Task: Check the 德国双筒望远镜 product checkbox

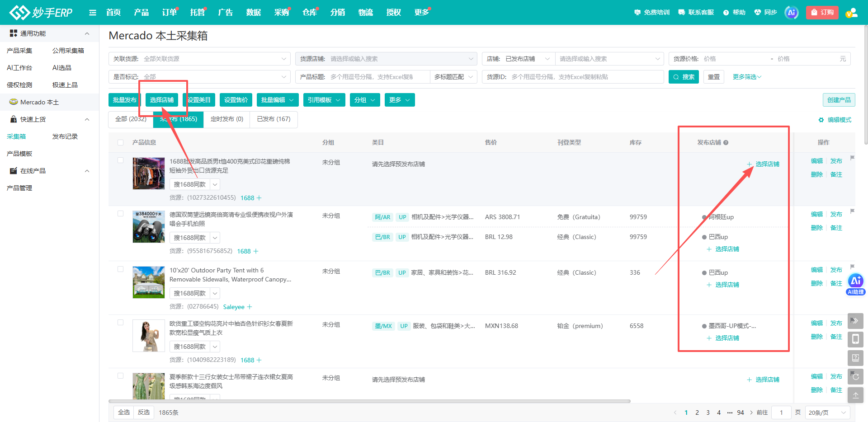Action: pyautogui.click(x=120, y=213)
